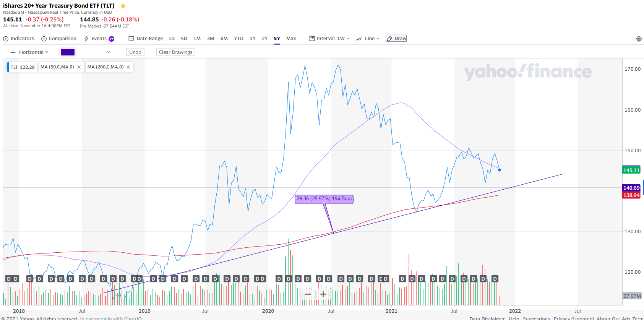644x320 pixels.
Task: Open the Line chart type dropdown
Action: tap(368, 39)
